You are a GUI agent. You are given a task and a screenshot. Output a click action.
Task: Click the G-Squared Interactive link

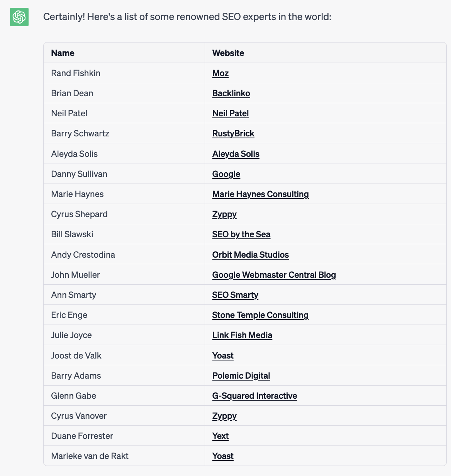coord(254,395)
